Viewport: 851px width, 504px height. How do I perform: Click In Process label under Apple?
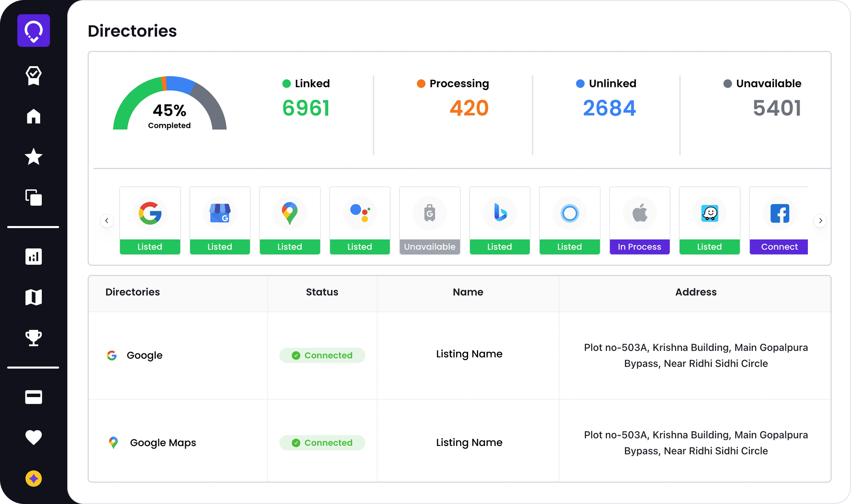tap(639, 247)
